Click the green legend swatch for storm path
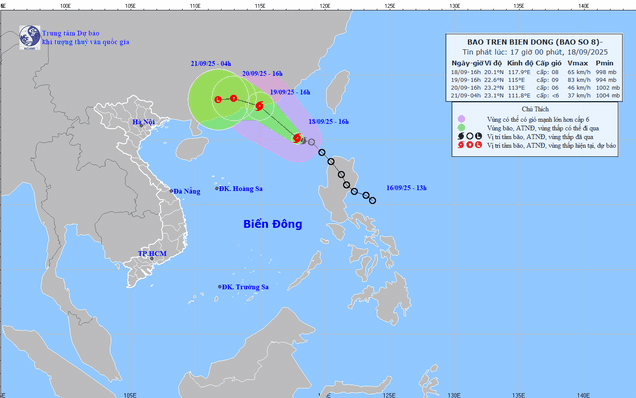Screen dimensions: 636x398 (461, 128)
